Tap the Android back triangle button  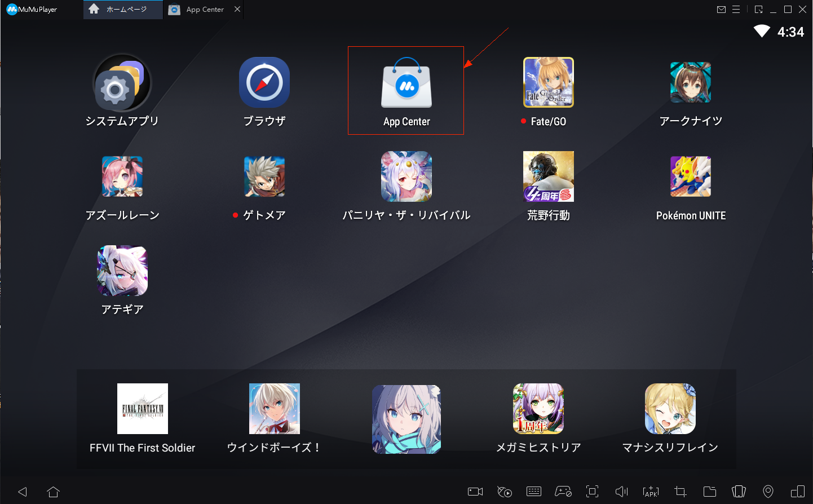click(23, 492)
